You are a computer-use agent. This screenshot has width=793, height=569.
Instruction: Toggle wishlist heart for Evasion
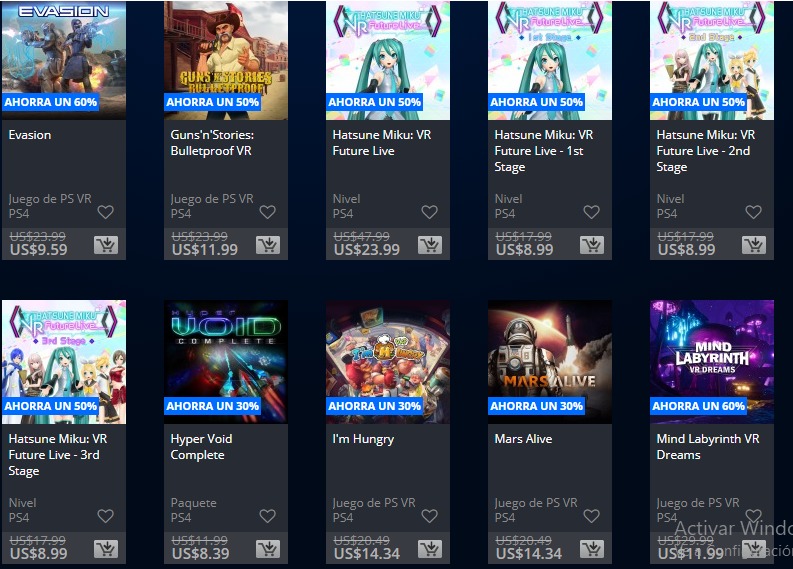tap(106, 212)
